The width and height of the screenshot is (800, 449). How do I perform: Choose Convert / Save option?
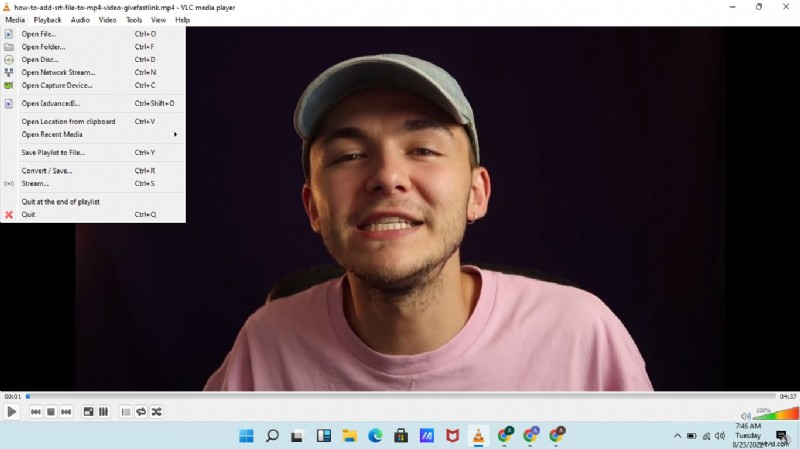(x=47, y=171)
